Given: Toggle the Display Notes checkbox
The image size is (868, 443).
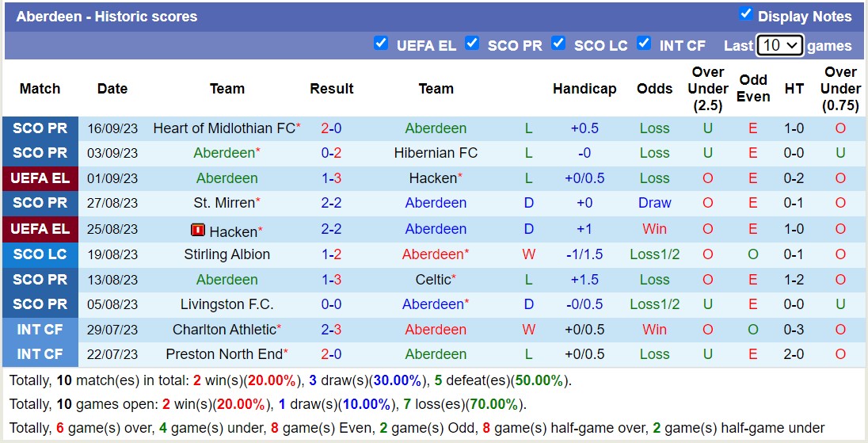Looking at the screenshot, I should click(x=745, y=13).
